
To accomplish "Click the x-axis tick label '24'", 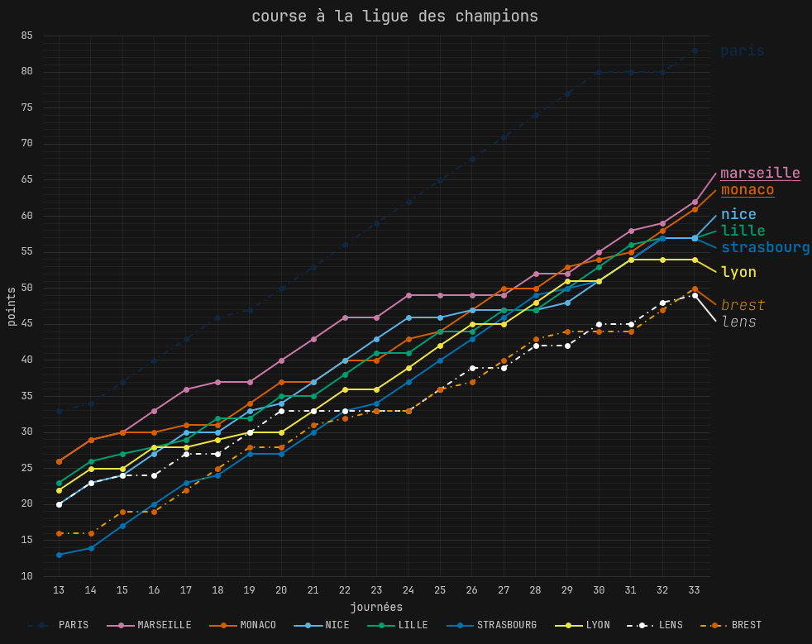I will 408,590.
